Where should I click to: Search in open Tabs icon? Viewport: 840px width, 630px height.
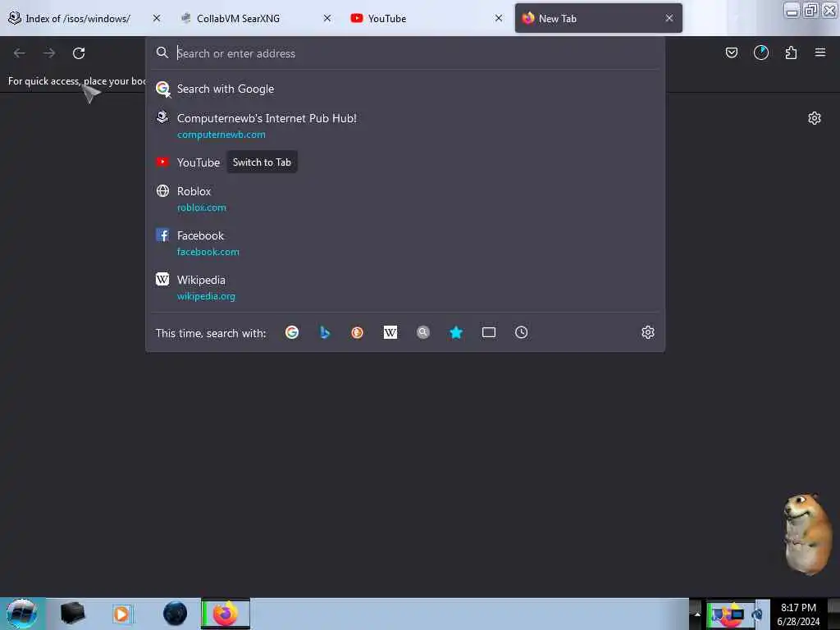pos(489,333)
